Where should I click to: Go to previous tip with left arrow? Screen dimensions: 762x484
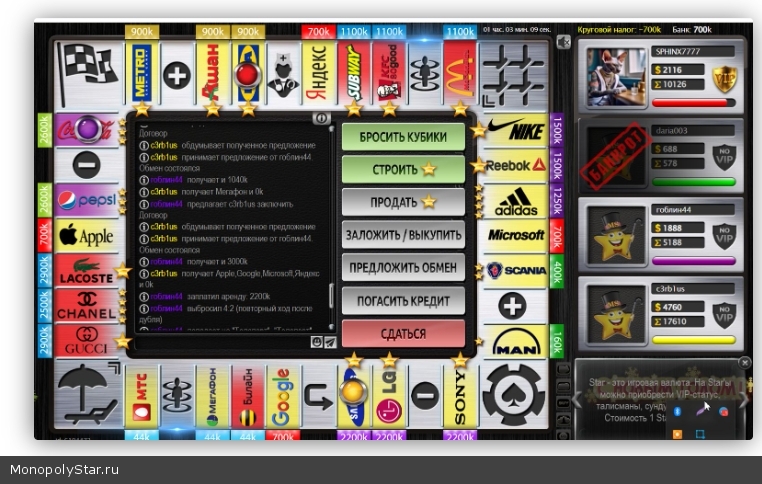tap(577, 399)
